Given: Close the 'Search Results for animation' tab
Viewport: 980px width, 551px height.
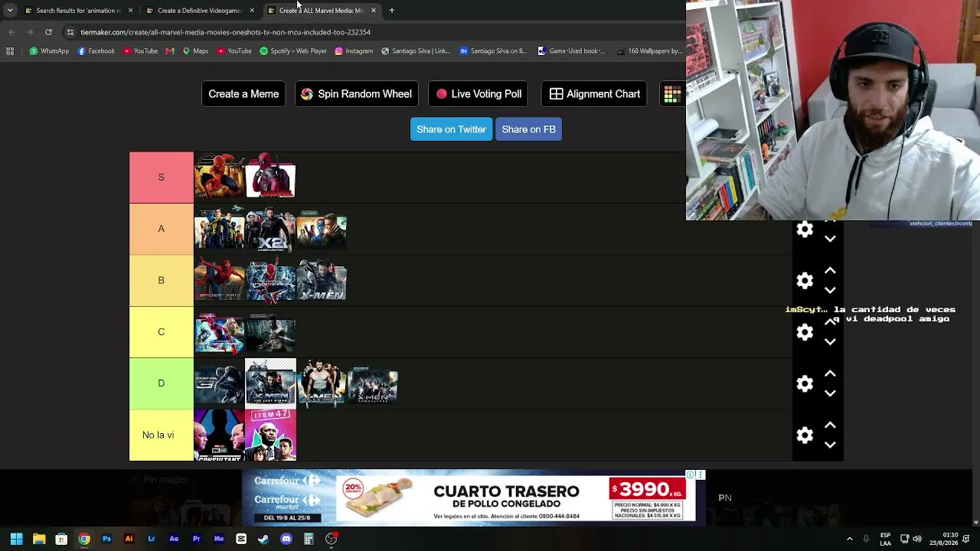Looking at the screenshot, I should click(130, 11).
